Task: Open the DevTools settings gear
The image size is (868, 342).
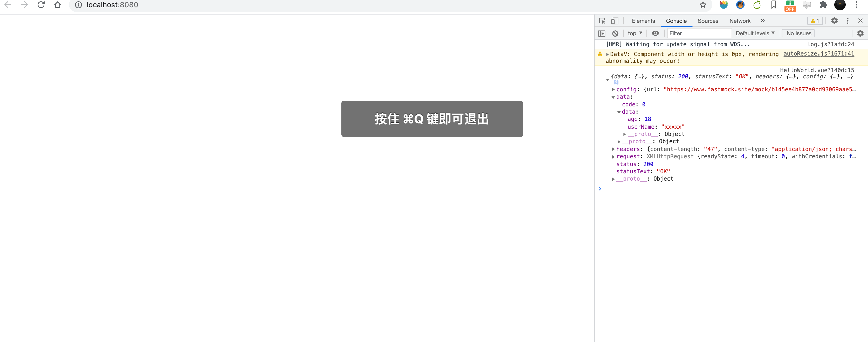Action: click(x=834, y=20)
